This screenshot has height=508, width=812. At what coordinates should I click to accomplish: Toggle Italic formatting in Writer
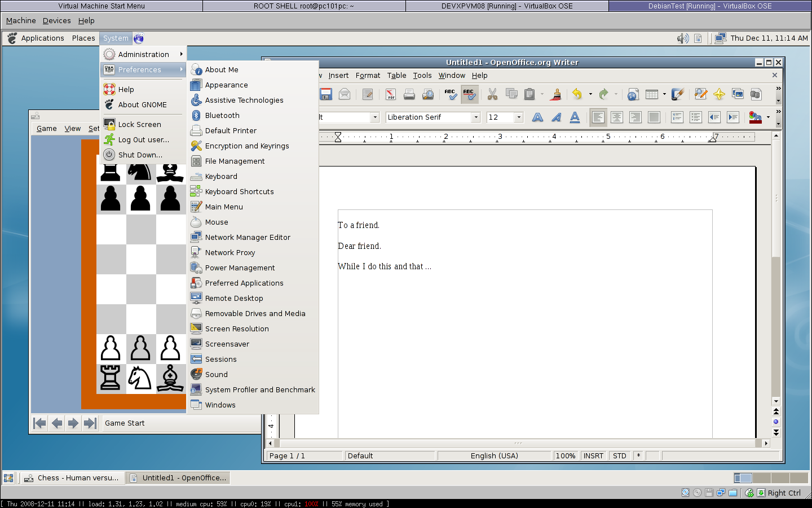point(557,117)
